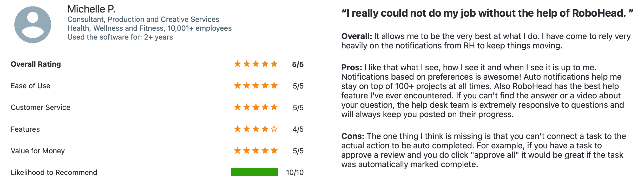This screenshot has height=189, width=644.
Task: Click the empty fifth star in Features rating
Action: coord(274,129)
